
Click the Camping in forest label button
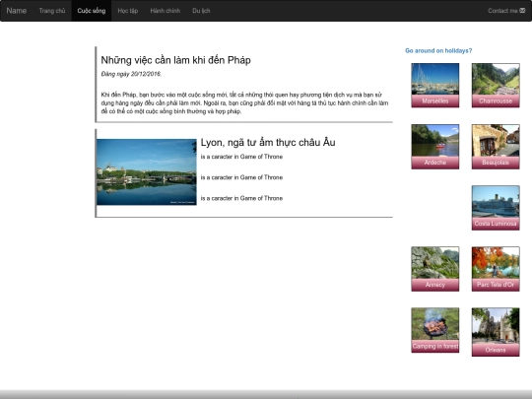click(x=435, y=346)
